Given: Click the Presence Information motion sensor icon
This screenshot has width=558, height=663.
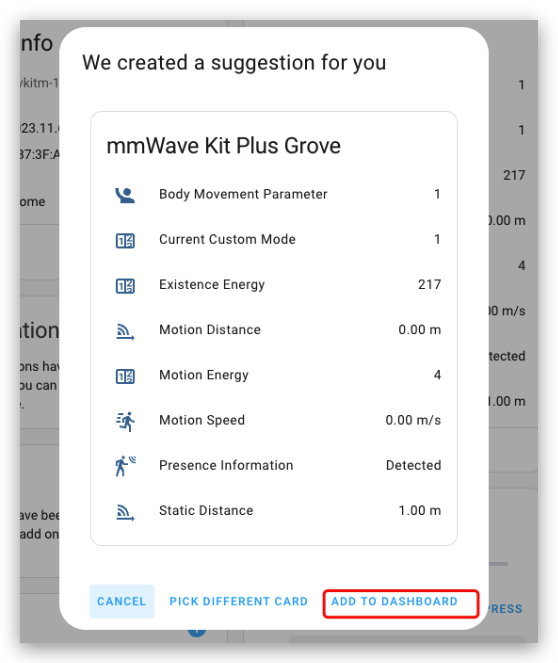Looking at the screenshot, I should click(125, 466).
